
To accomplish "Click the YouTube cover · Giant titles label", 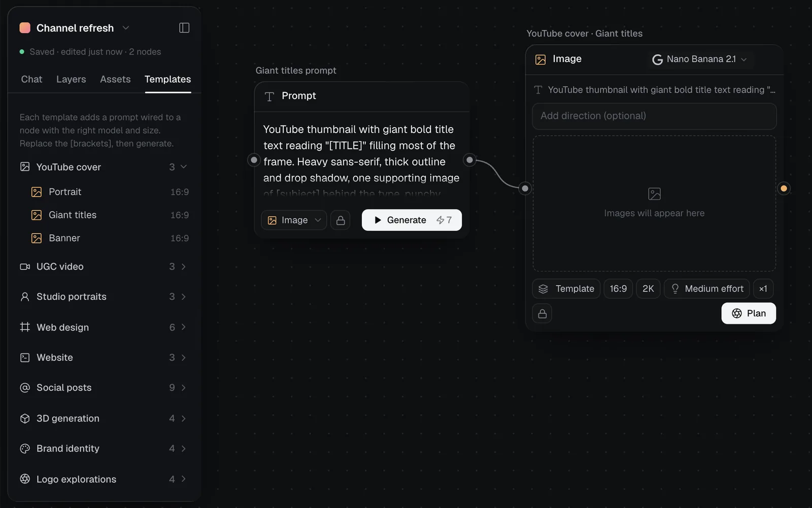I will [x=584, y=34].
